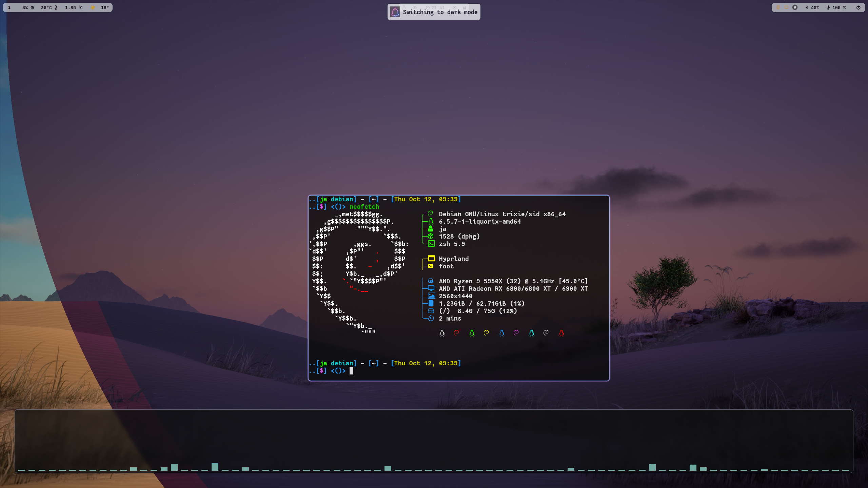Switch to workspace 1

[9, 7]
